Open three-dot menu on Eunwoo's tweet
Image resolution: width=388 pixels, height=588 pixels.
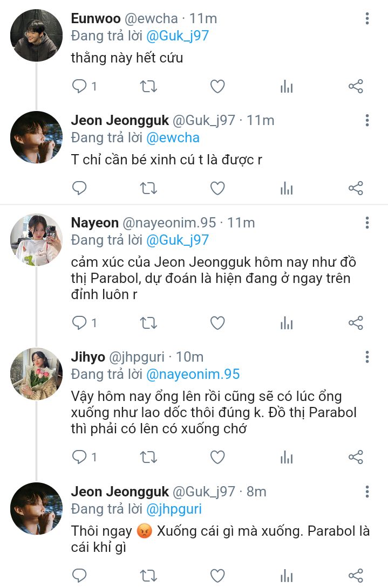coord(367,18)
